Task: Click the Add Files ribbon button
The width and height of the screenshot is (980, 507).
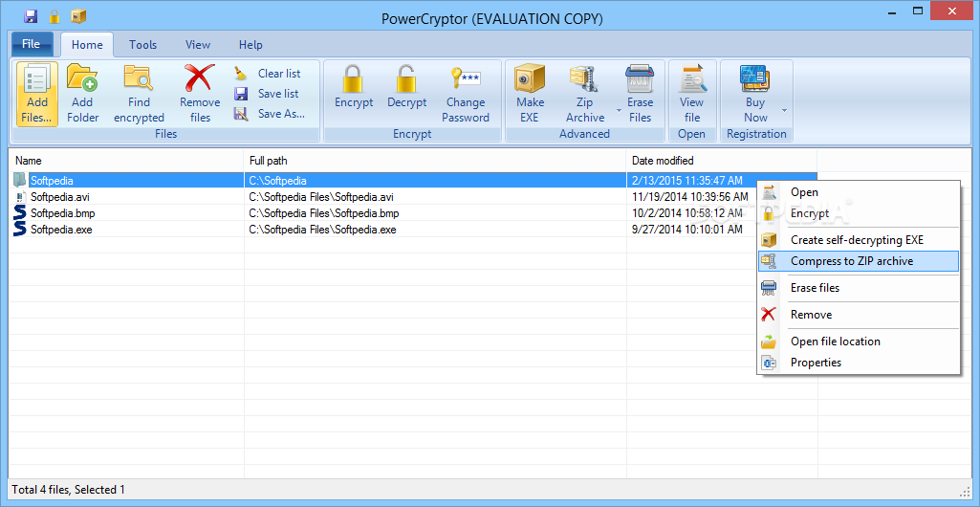Action: pos(37,94)
